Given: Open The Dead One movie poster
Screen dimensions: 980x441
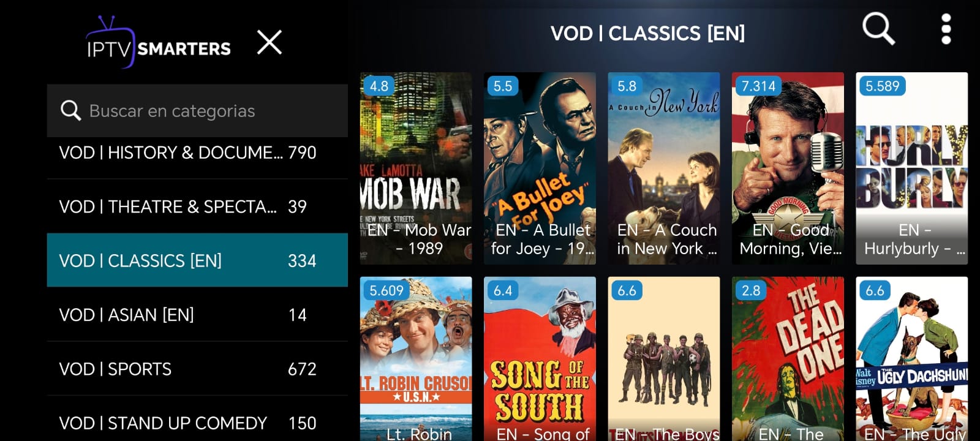Looking at the screenshot, I should tap(788, 359).
